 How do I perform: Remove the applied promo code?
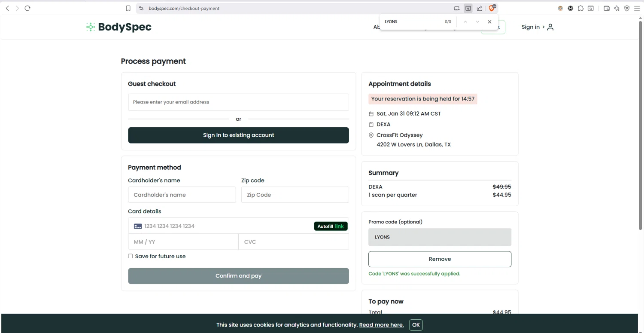[x=440, y=259]
